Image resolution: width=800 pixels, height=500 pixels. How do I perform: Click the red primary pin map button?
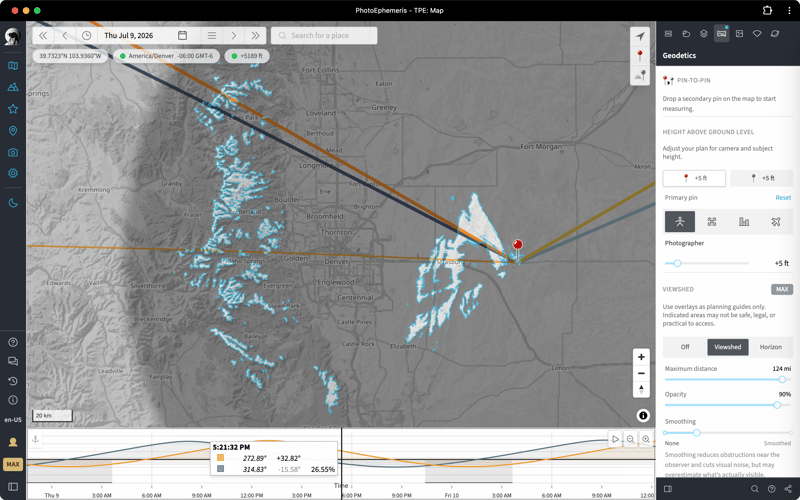(x=640, y=56)
